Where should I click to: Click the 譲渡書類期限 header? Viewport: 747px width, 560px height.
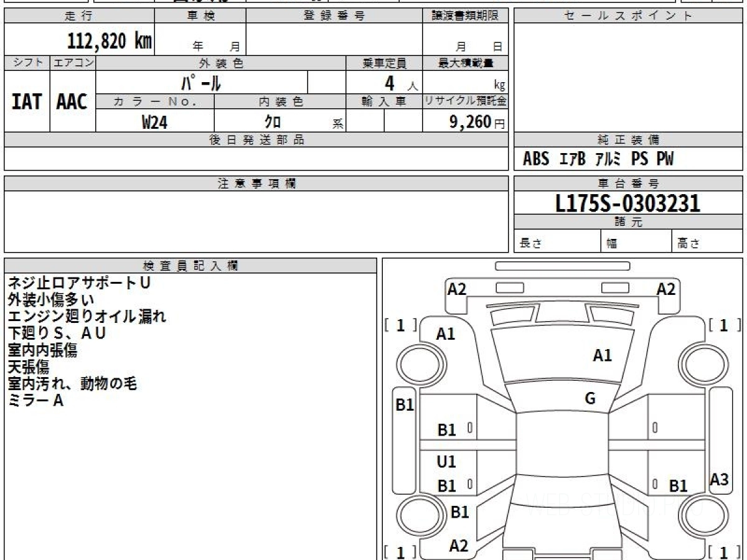466,16
